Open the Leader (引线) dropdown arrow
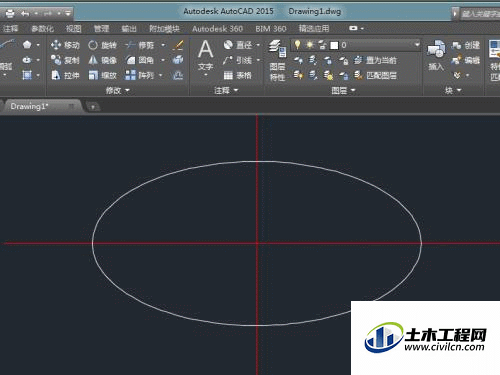 (x=258, y=60)
